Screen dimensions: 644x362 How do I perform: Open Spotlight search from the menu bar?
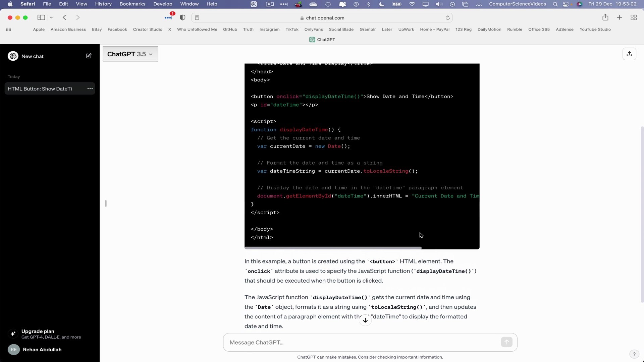pos(555,4)
